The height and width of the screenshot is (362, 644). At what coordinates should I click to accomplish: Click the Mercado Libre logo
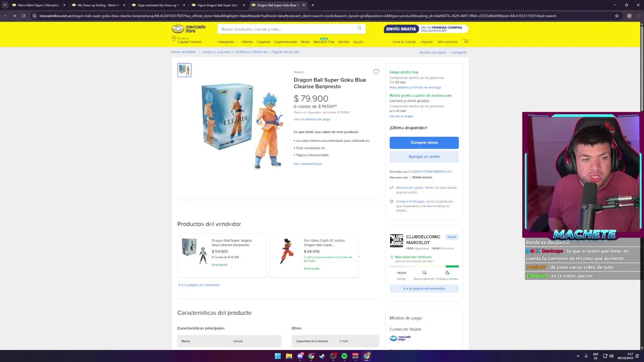point(189,29)
